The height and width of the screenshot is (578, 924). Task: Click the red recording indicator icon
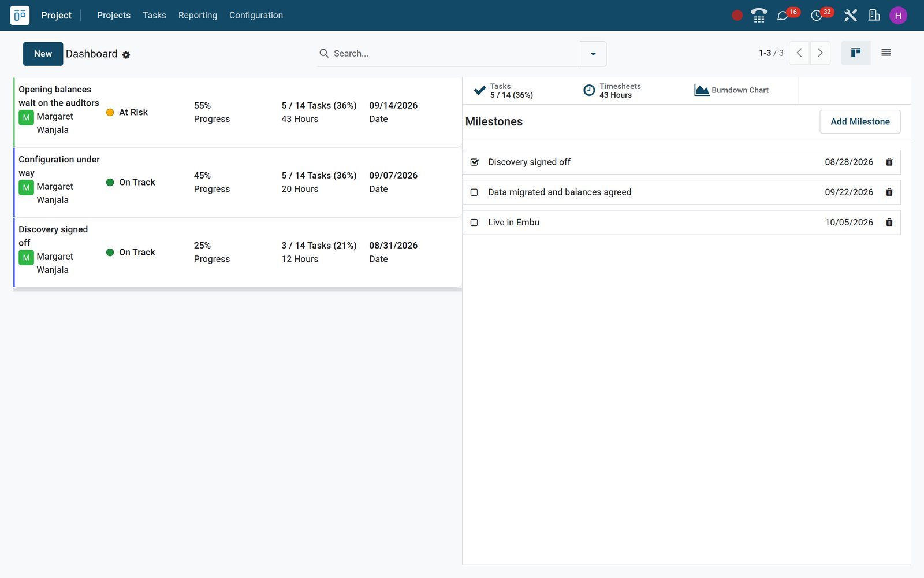(737, 16)
